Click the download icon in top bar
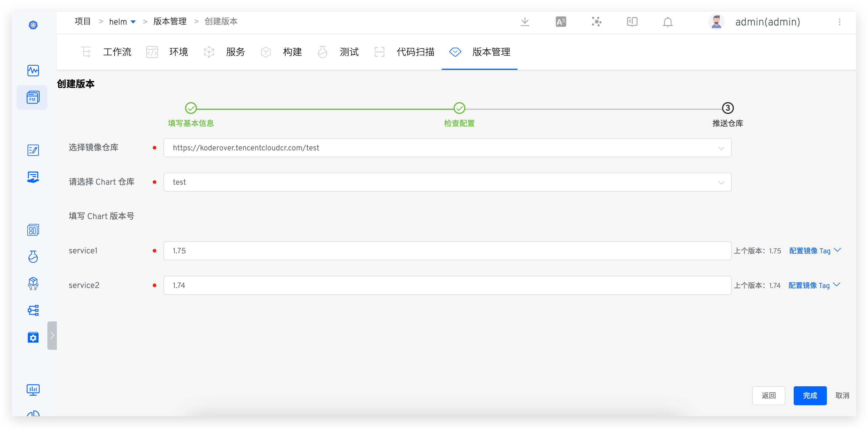Image resolution: width=868 pixels, height=428 pixels. pyautogui.click(x=525, y=22)
